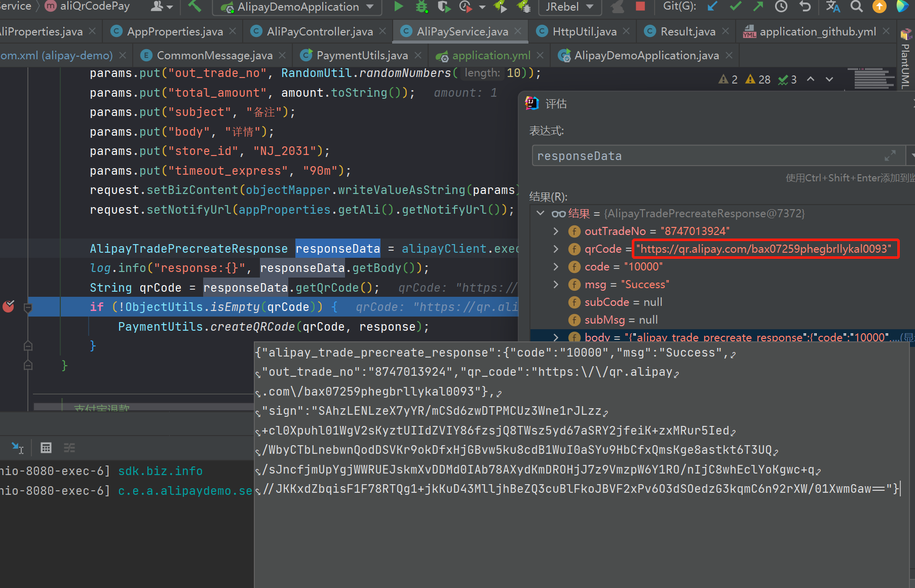Close the PaymentUtils.java tab

418,55
